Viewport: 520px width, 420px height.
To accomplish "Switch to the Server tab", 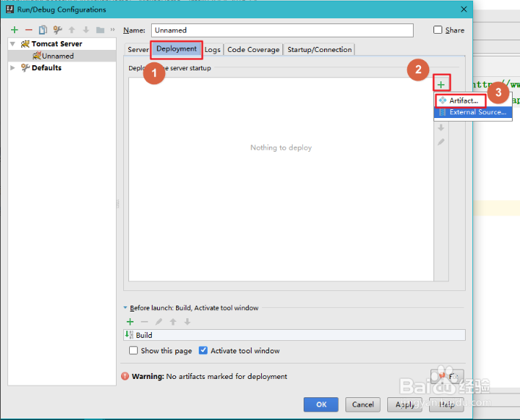I will (138, 49).
